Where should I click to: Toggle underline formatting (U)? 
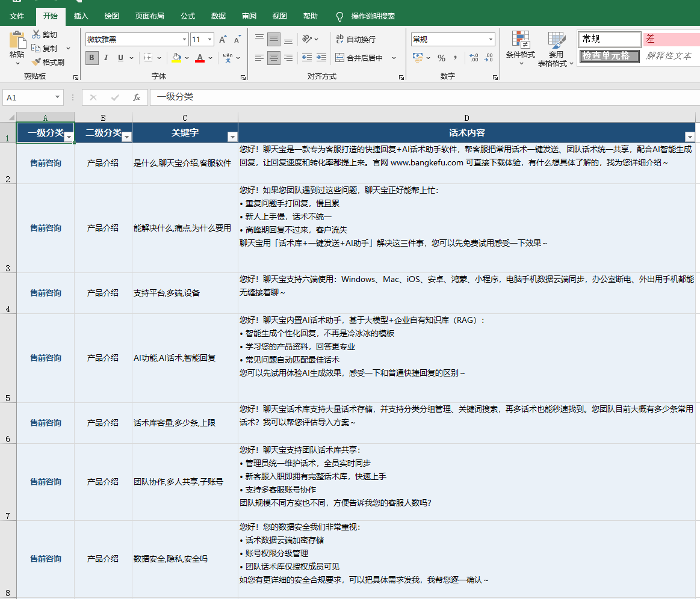(x=120, y=58)
